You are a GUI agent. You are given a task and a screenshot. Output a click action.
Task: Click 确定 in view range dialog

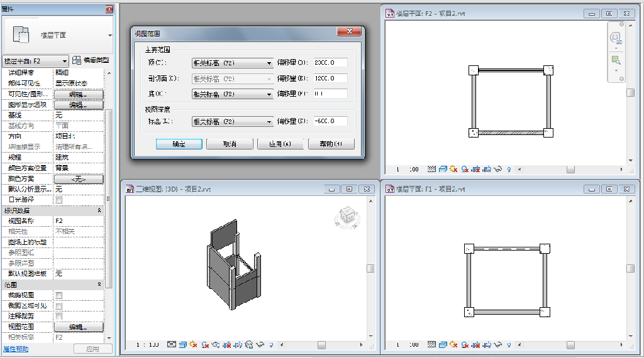[179, 144]
